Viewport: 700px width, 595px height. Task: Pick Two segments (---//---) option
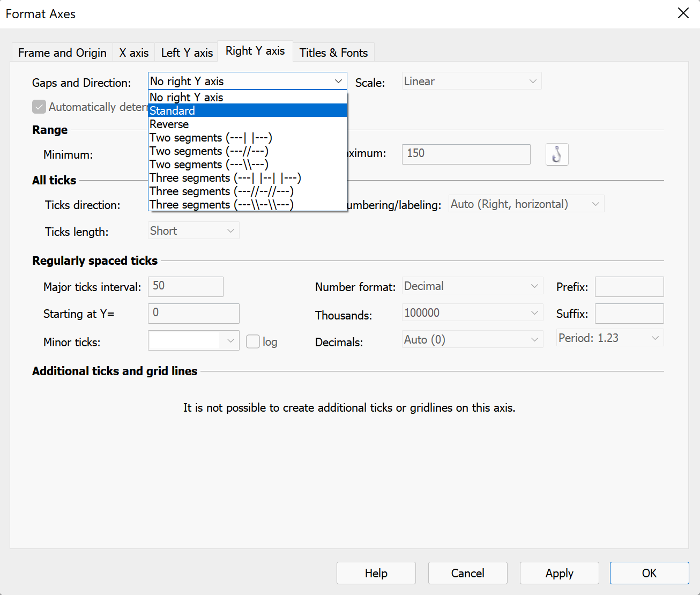click(x=247, y=151)
